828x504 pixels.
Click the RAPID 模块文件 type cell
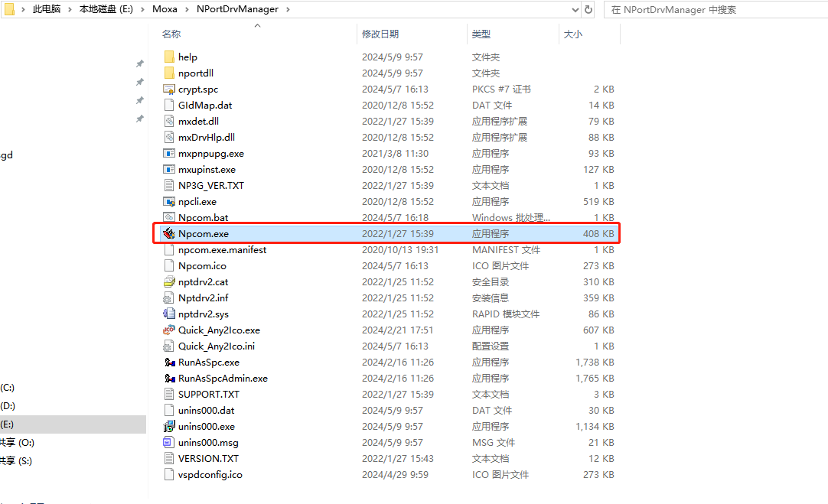pyautogui.click(x=505, y=314)
